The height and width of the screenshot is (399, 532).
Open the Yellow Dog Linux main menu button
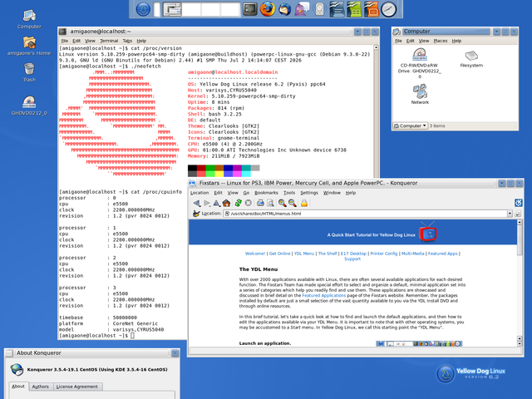(143, 9)
